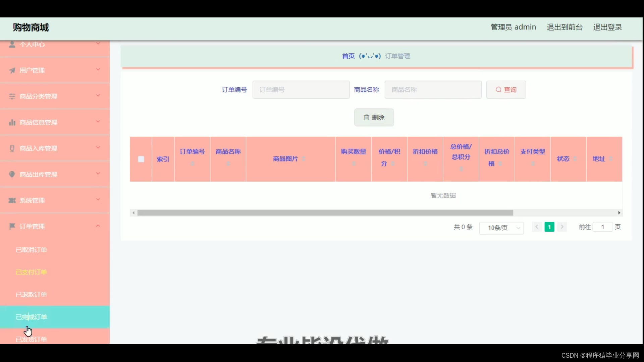This screenshot has height=362, width=644.
Task: Click the flag icon beside 订单管理
Action: [x=12, y=226]
